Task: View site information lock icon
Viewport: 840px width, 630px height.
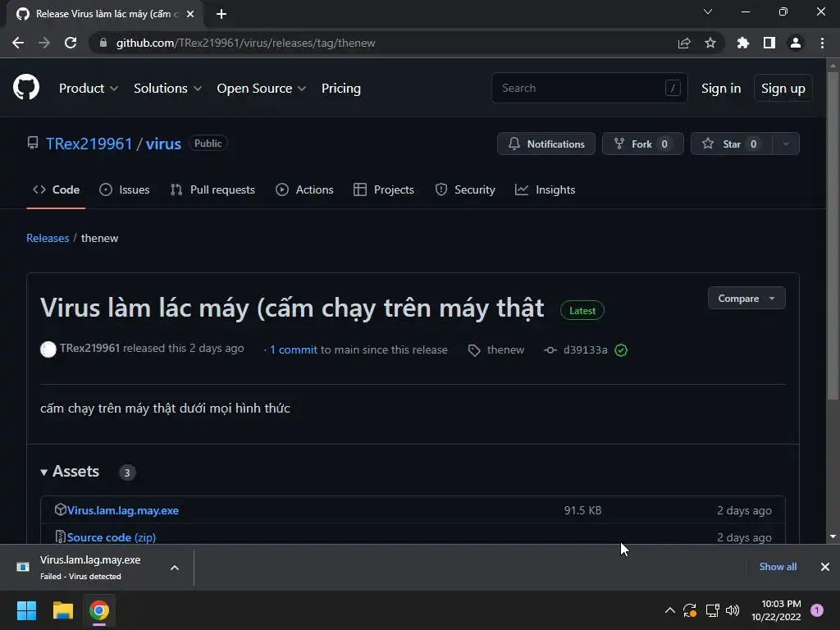Action: tap(103, 43)
